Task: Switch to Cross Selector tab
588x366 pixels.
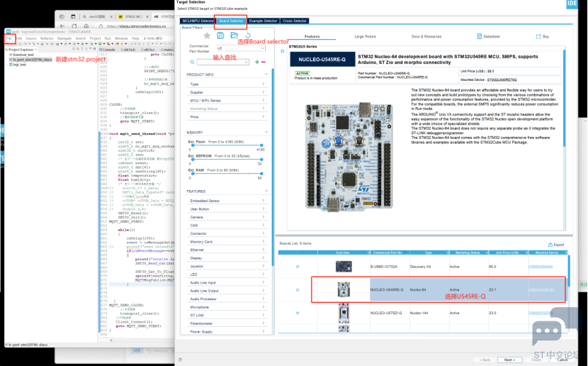Action: coord(295,21)
